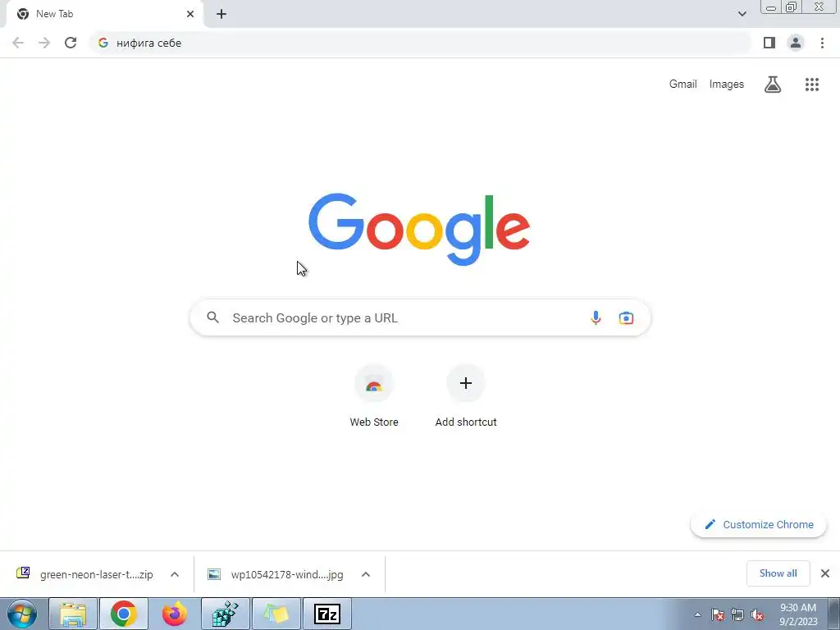Viewport: 840px width, 630px height.
Task: Open the Sticky Notes taskbar icon
Action: (276, 614)
